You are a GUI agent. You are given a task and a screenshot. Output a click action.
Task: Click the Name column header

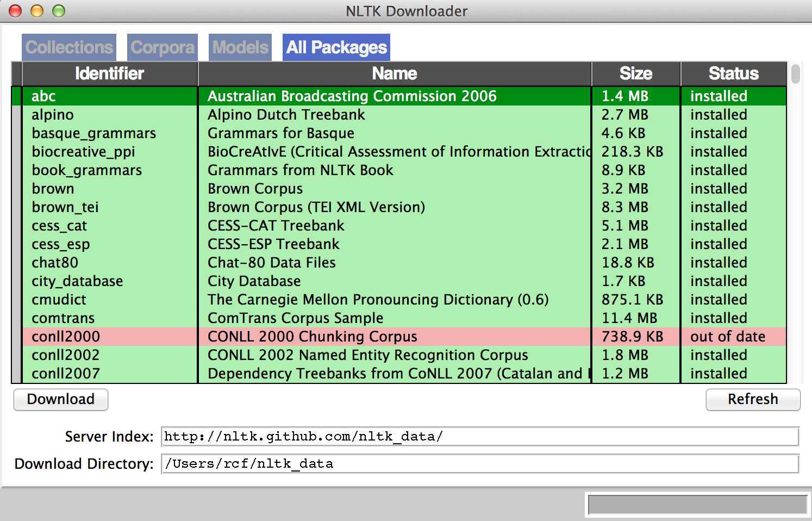[x=395, y=73]
